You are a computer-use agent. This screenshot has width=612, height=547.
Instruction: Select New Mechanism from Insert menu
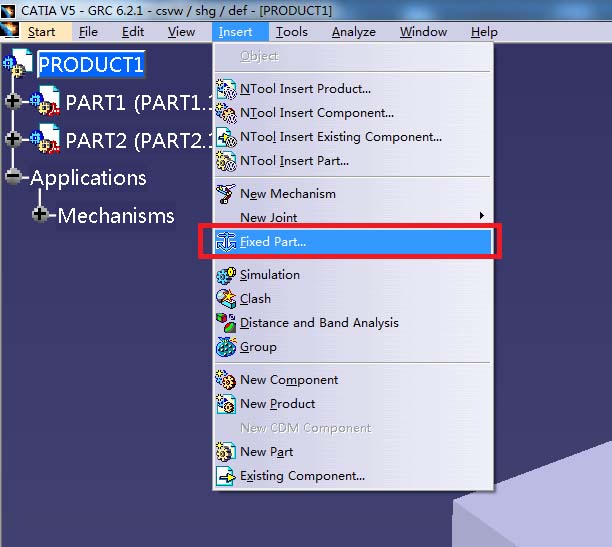[x=353, y=194]
